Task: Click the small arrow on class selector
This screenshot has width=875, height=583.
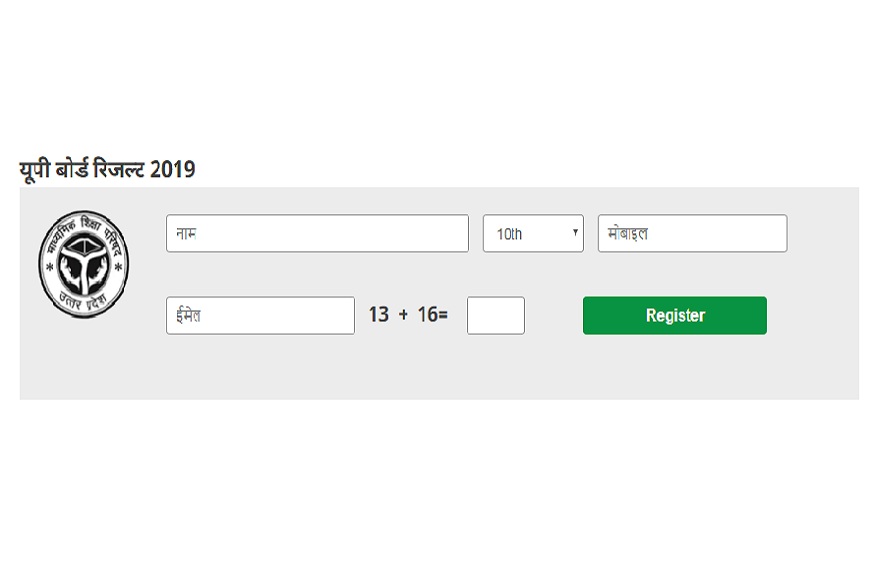Action: (x=576, y=232)
